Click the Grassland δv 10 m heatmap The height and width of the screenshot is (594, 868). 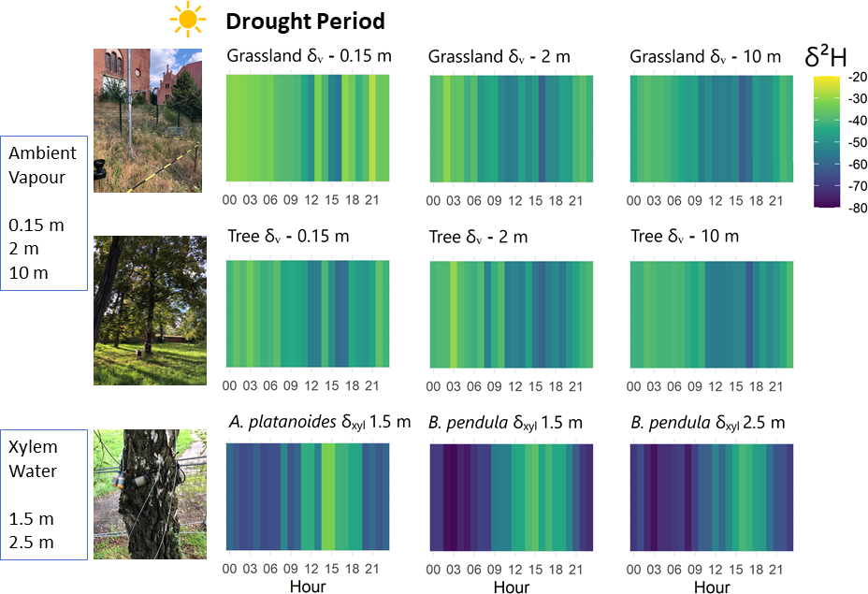pyautogui.click(x=711, y=128)
